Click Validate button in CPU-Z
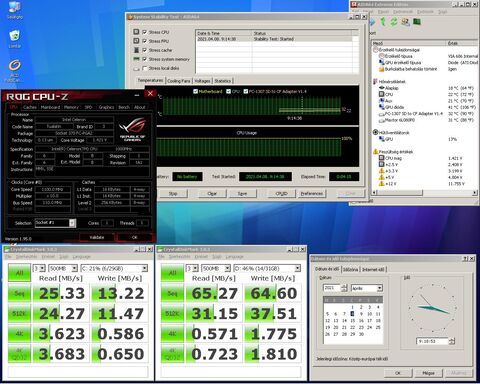480x384 pixels. pyautogui.click(x=97, y=237)
